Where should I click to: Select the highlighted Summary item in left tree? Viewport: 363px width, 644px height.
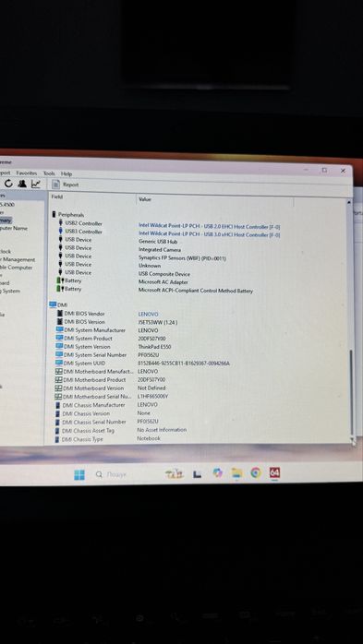click(6, 221)
